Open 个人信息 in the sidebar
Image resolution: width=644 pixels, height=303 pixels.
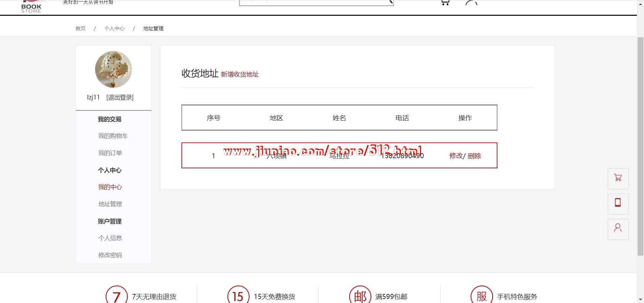coord(110,238)
